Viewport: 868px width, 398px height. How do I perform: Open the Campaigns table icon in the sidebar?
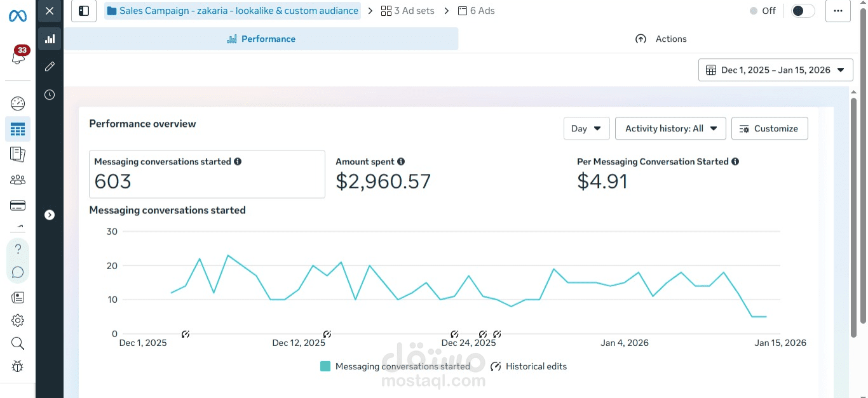pyautogui.click(x=18, y=129)
